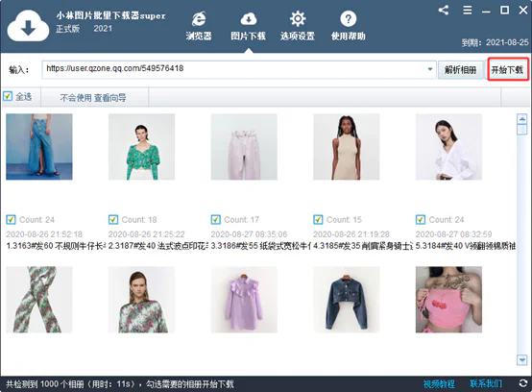532x392 pixels.
Task: Open 使用帮助 question mark icon
Action: 349,19
